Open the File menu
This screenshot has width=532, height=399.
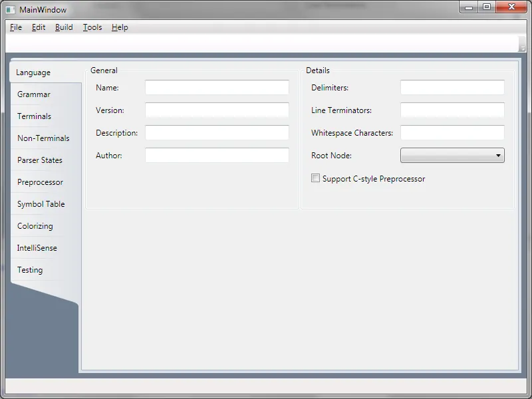[x=16, y=27]
